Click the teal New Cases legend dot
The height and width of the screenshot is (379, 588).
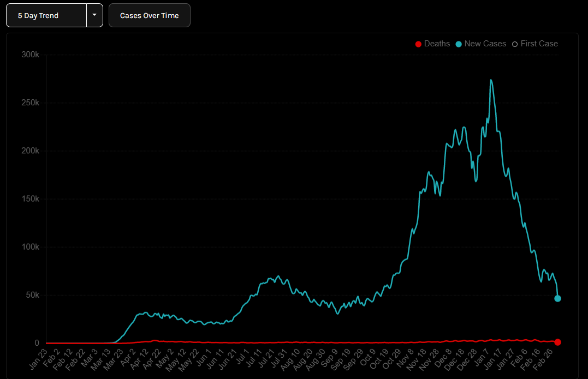(459, 44)
